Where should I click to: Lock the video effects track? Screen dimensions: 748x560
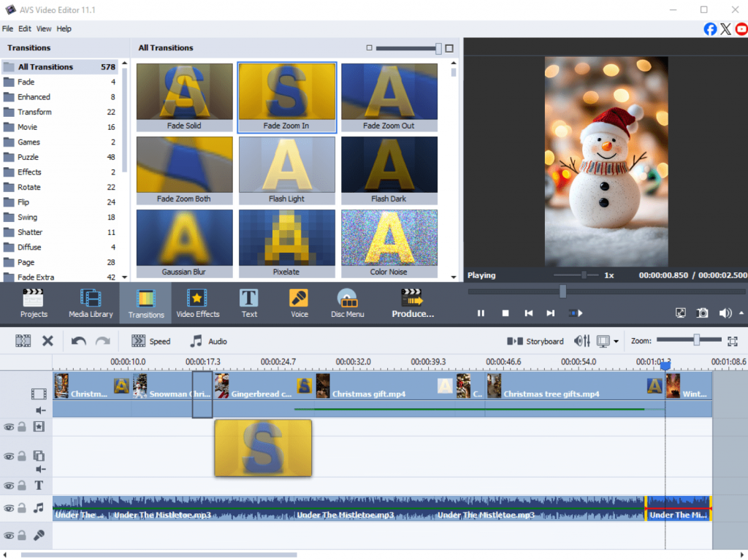pyautogui.click(x=22, y=427)
